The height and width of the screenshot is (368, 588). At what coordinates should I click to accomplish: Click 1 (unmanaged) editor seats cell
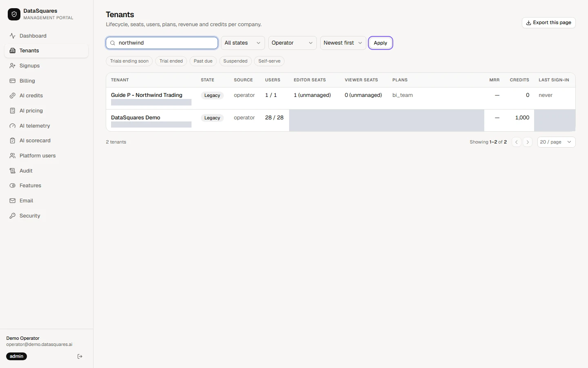point(312,95)
